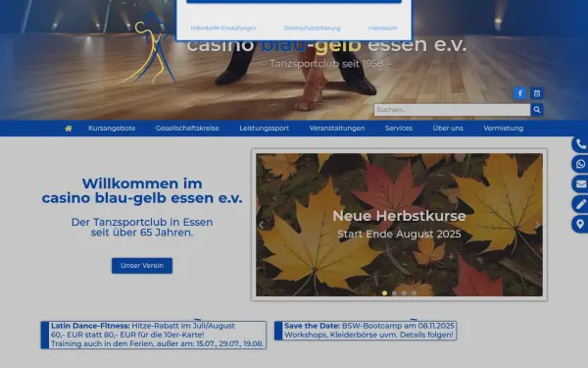Click the pencil registration side icon

(x=580, y=204)
